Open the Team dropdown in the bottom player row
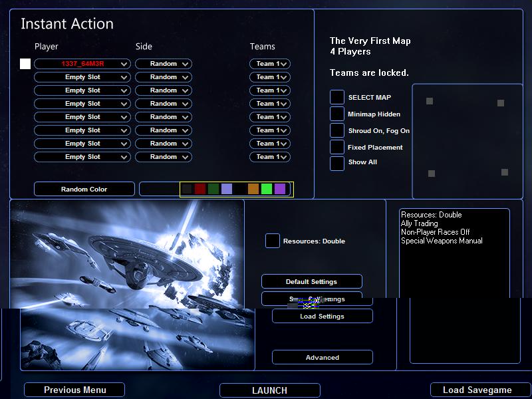This screenshot has width=532, height=399. coord(270,157)
